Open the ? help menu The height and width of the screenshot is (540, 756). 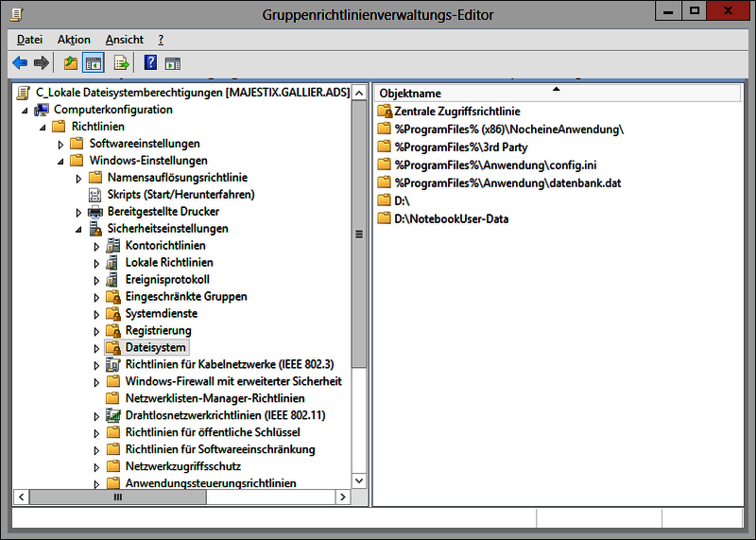161,40
